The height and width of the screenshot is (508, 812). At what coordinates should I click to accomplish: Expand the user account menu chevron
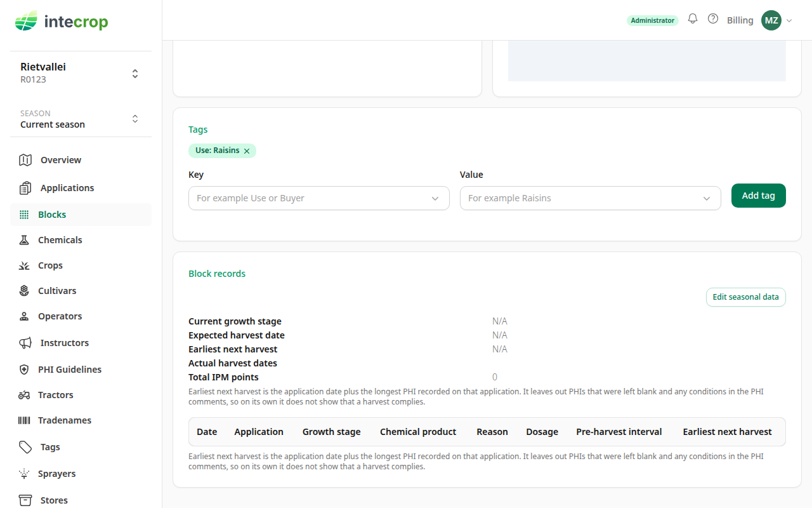(x=789, y=20)
